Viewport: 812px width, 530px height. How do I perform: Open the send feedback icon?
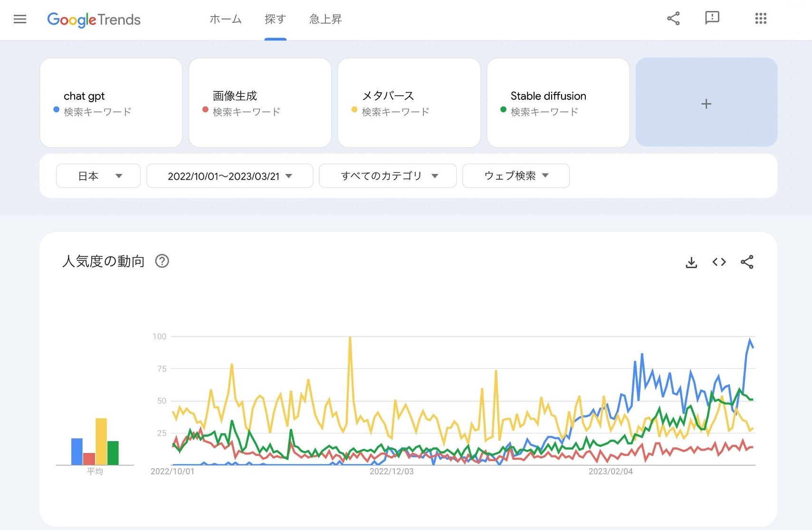coord(712,18)
